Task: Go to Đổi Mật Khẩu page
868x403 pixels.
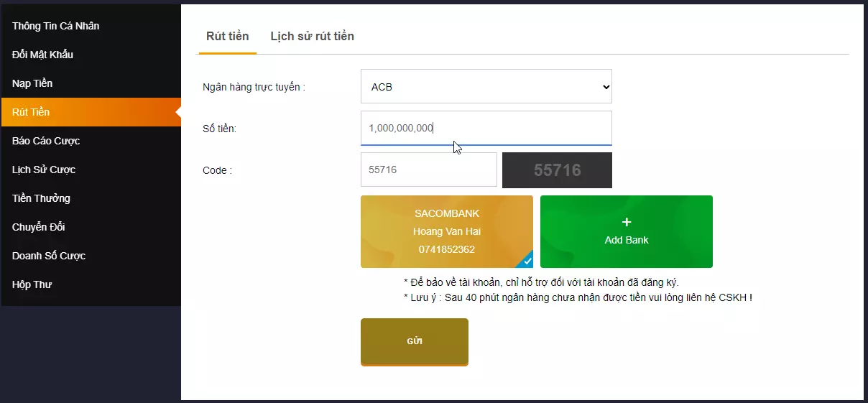Action: [43, 55]
